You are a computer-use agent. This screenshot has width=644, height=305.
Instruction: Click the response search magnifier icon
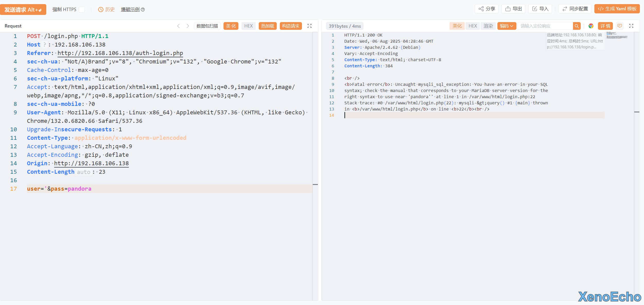point(577,26)
